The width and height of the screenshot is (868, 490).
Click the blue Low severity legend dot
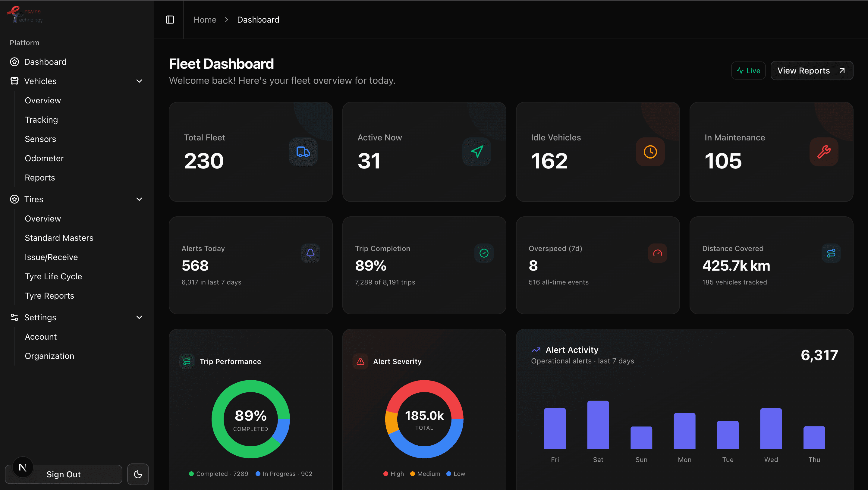(448, 473)
